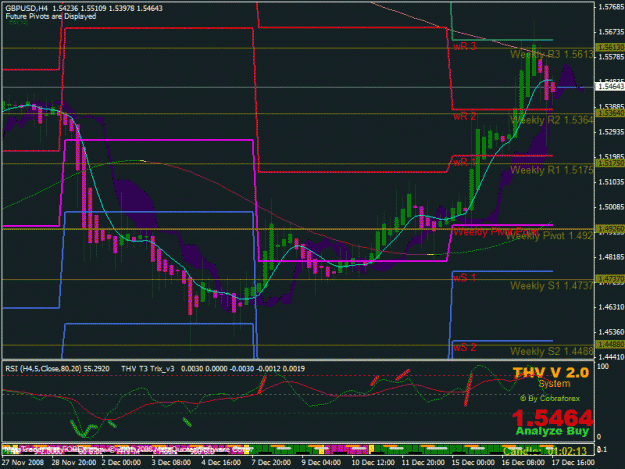Click the 'Weekly S2 1.4488' label
The width and height of the screenshot is (625, 469).
[552, 351]
